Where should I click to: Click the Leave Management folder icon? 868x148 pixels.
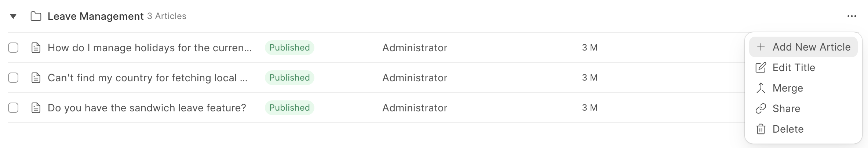[x=36, y=16]
